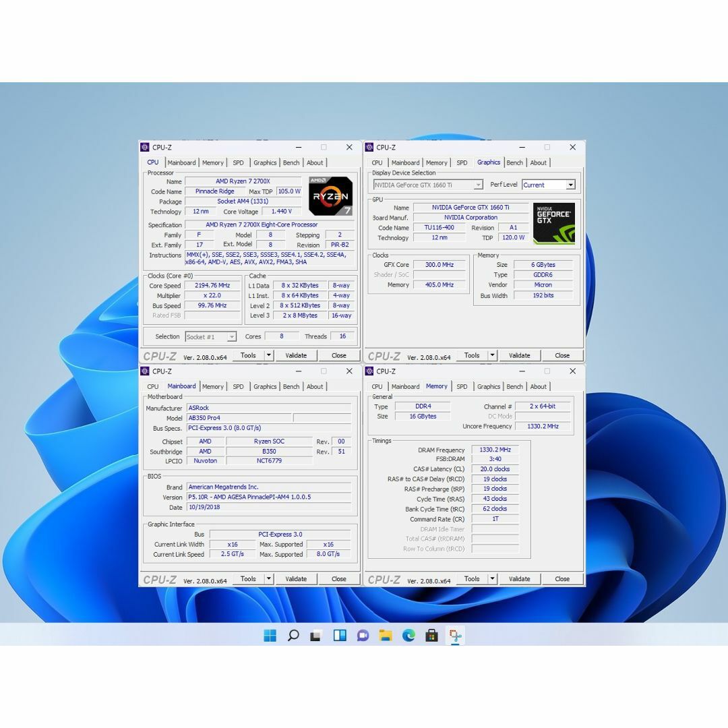Click Tools button in Graphics window
This screenshot has width=728, height=728.
tap(472, 355)
